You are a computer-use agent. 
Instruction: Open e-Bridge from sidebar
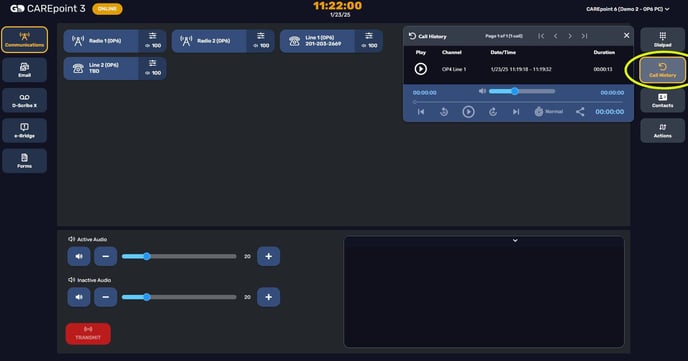[25, 130]
